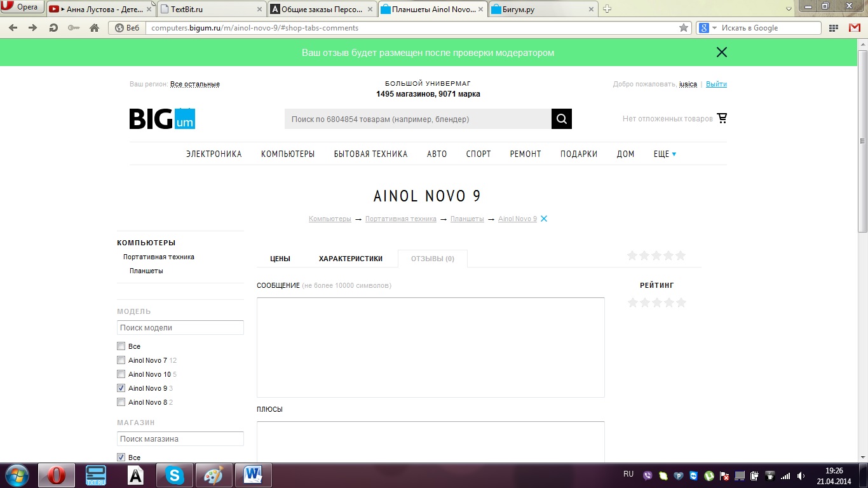Change region via Все остальные
The height and width of the screenshot is (488, 868).
tap(195, 84)
